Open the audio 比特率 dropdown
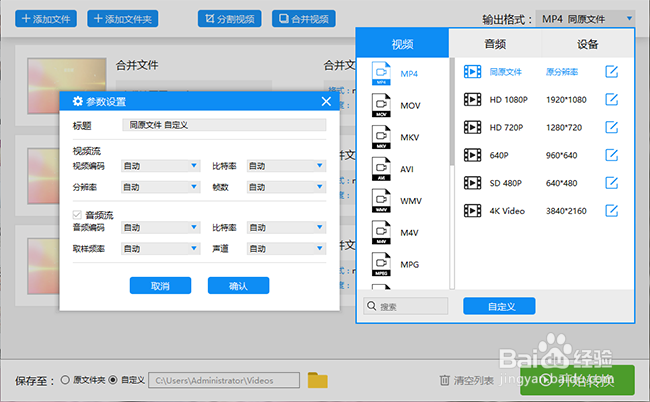The image size is (650, 402). pyautogui.click(x=286, y=227)
